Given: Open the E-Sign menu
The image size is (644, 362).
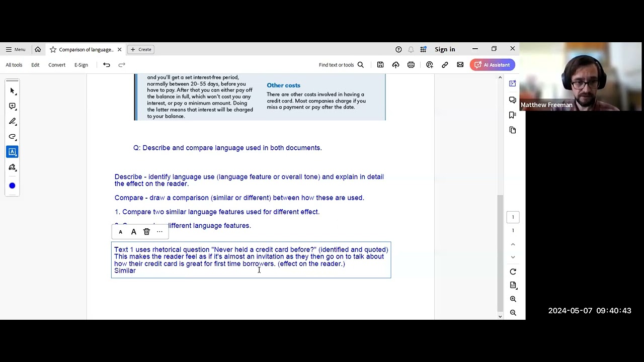Looking at the screenshot, I should coord(81,65).
